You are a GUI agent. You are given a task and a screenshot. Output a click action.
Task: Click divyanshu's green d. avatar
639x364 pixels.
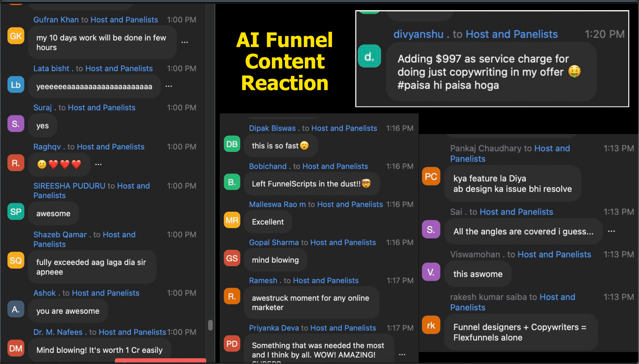coord(369,56)
